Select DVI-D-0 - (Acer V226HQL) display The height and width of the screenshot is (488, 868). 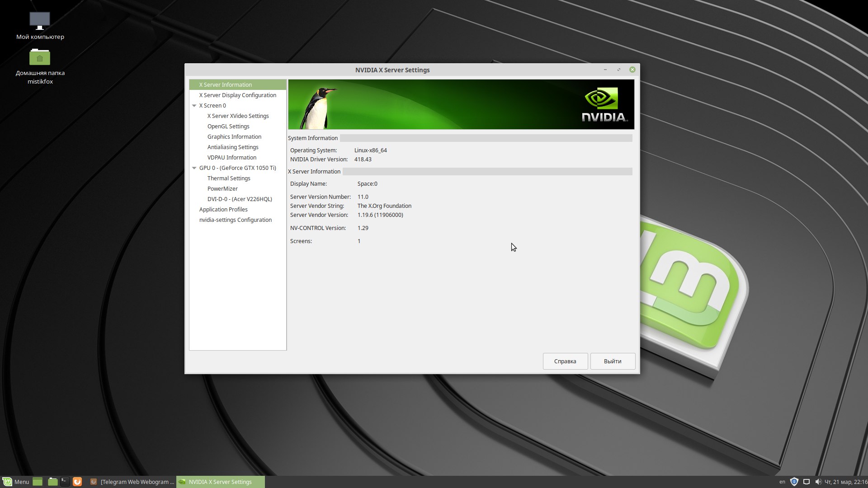(238, 199)
